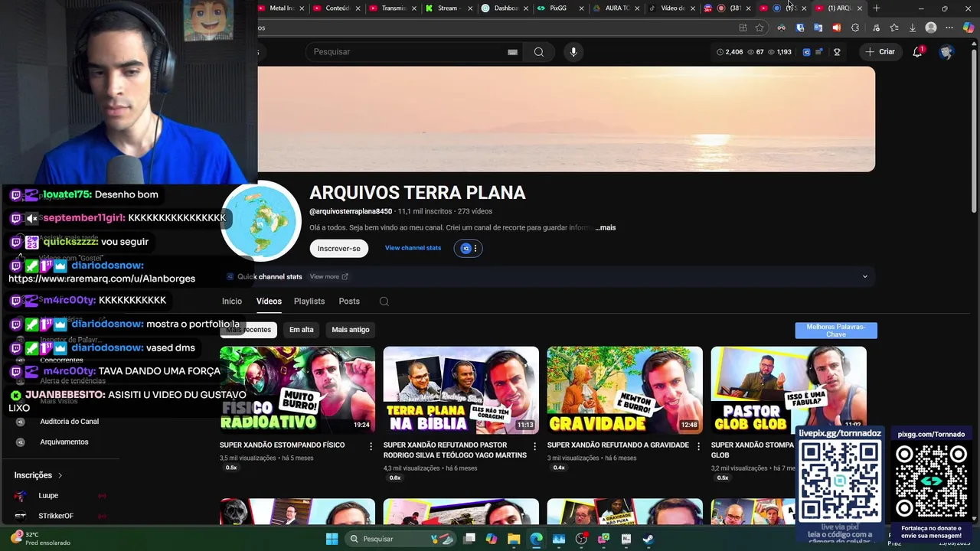Screen dimensions: 980x551
Task: Close the Stream browser tab
Action: point(471,8)
